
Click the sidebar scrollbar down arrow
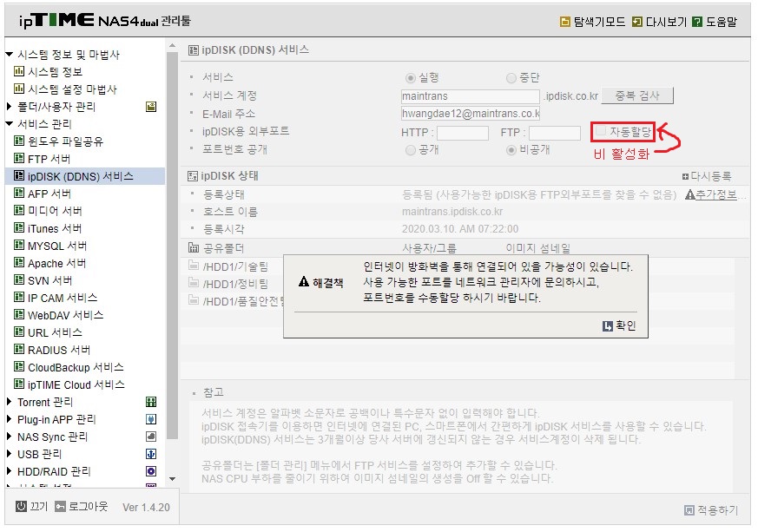click(x=172, y=479)
